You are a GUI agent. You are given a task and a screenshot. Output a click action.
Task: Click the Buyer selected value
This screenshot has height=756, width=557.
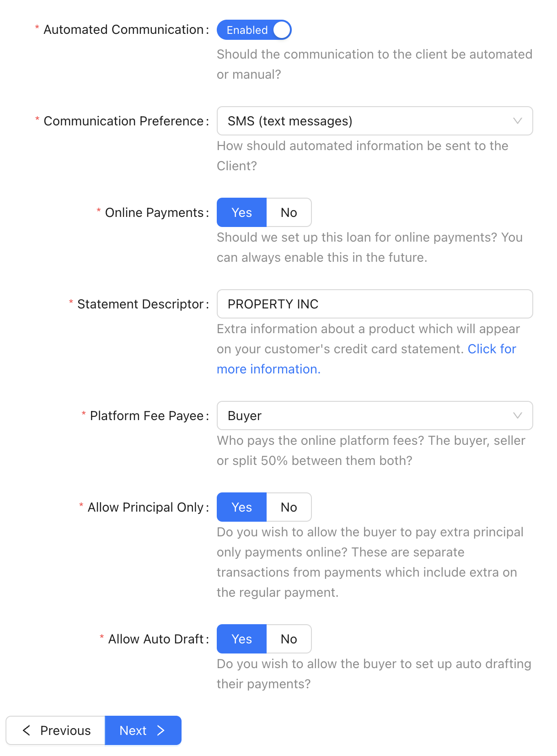pos(245,416)
